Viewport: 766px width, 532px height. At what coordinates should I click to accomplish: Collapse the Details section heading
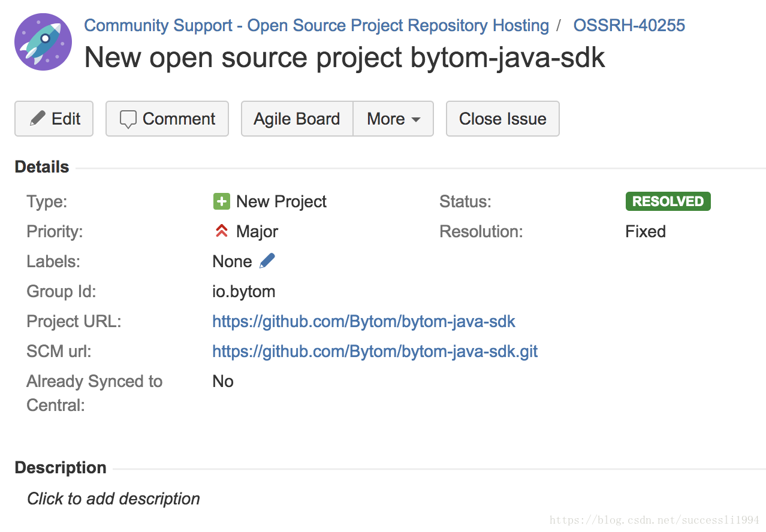42,167
